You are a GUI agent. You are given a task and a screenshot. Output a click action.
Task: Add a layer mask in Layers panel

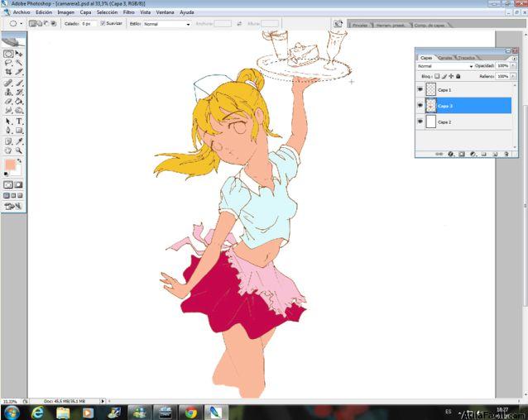coord(462,154)
